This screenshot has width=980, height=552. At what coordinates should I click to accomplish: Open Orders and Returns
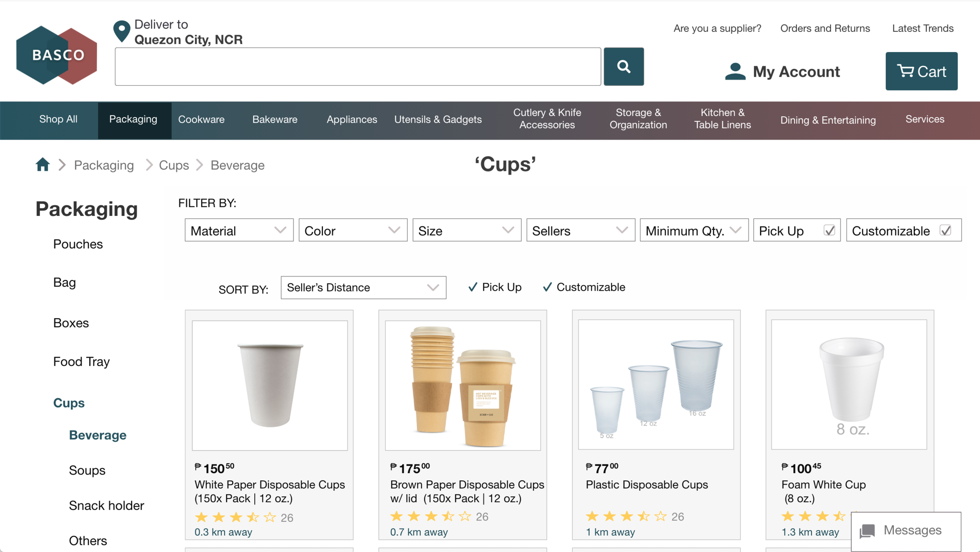[825, 28]
